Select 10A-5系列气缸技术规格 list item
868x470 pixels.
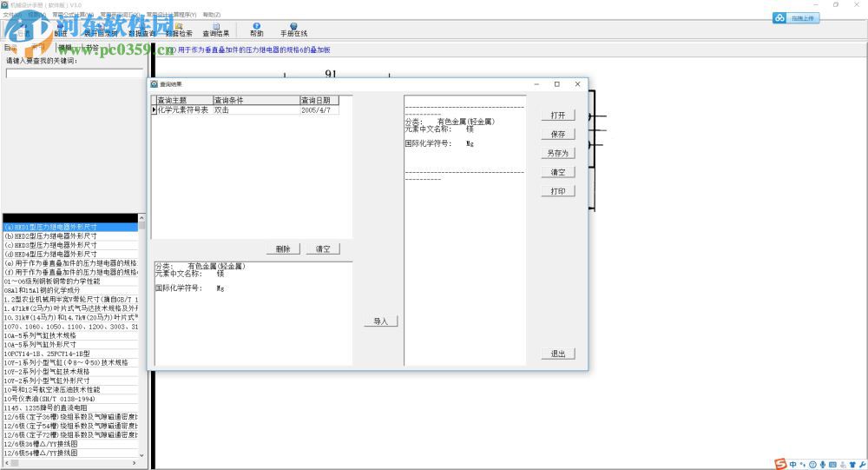point(70,335)
